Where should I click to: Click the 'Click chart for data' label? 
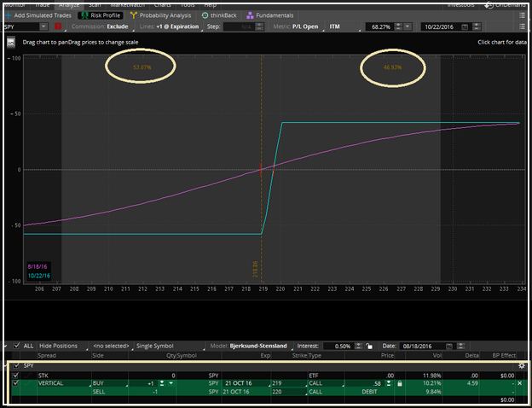pos(502,42)
